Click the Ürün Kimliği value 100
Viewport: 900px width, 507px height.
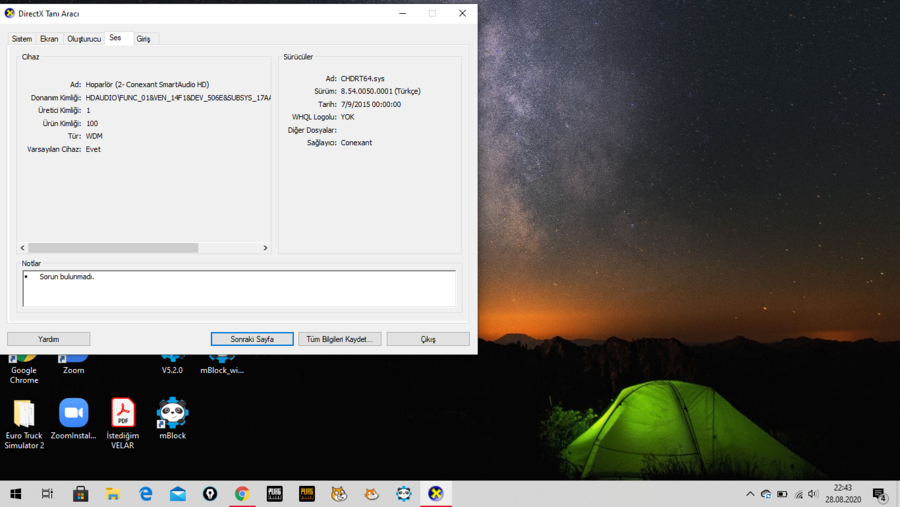tap(92, 123)
